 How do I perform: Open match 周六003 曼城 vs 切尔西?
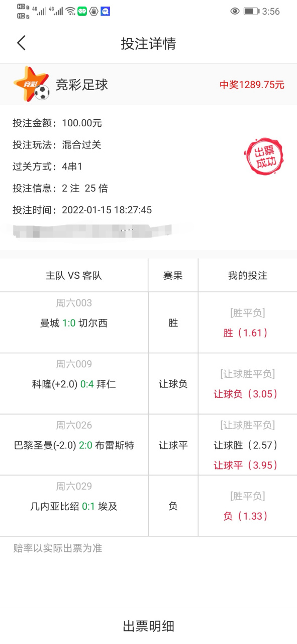pos(74,322)
